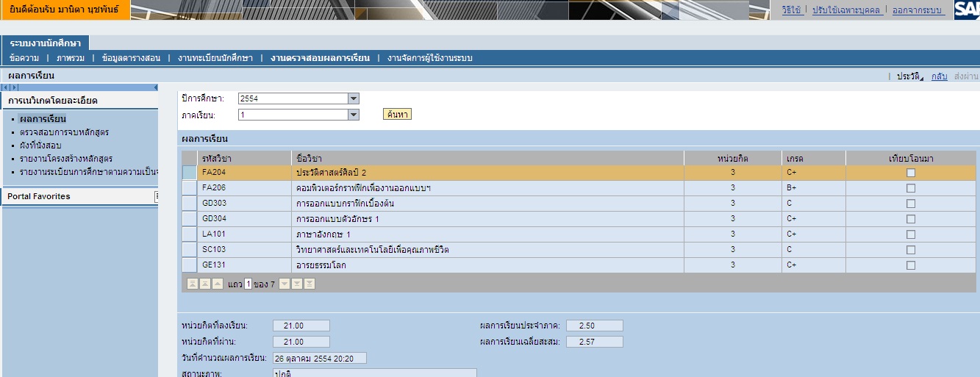Select row selector for GD304
The height and width of the screenshot is (377, 980).
[190, 219]
